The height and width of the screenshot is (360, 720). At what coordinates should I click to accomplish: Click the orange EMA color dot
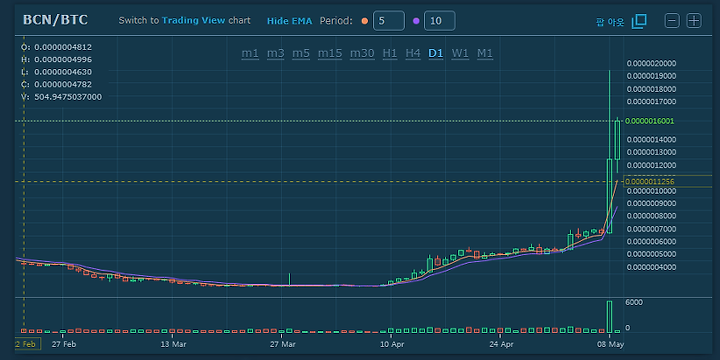click(x=365, y=21)
